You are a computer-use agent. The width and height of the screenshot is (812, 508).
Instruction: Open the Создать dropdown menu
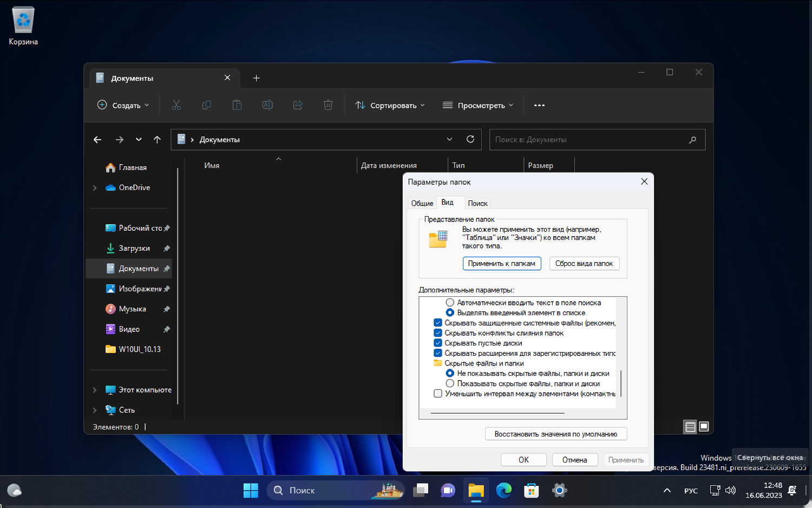point(123,105)
